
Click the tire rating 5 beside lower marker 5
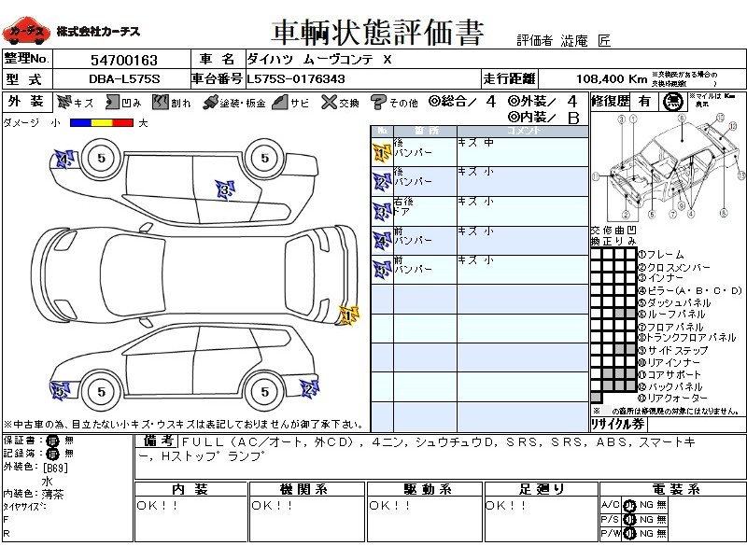(x=101, y=392)
